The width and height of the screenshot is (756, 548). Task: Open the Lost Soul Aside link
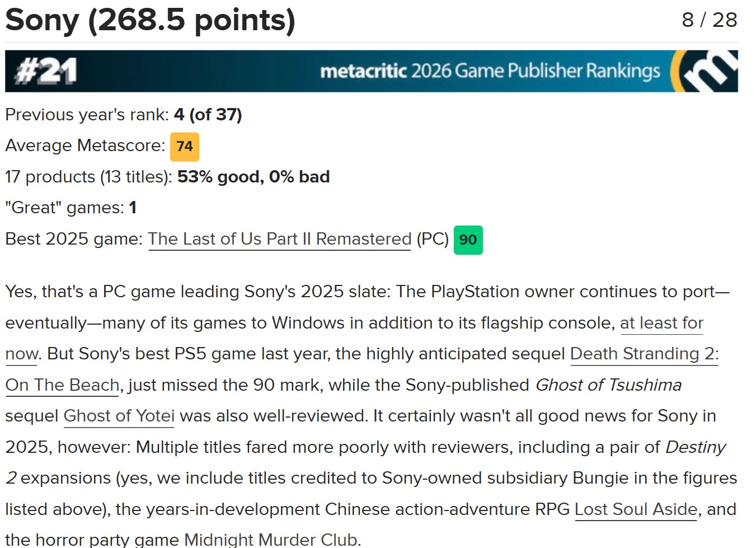[636, 509]
